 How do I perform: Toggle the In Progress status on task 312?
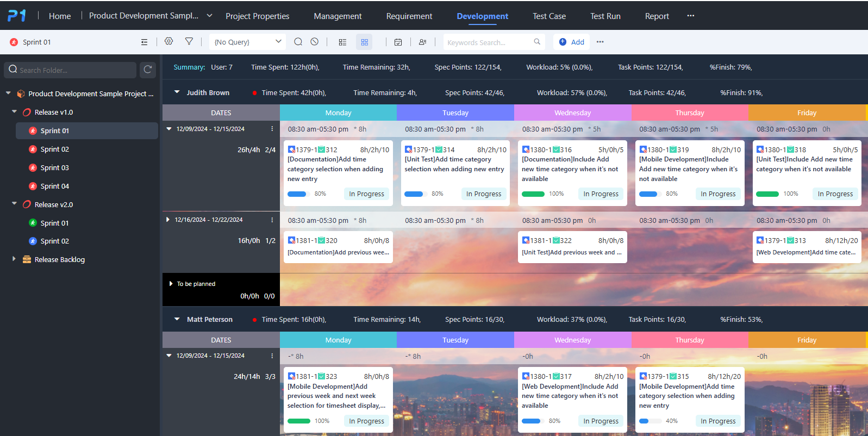[x=366, y=194]
